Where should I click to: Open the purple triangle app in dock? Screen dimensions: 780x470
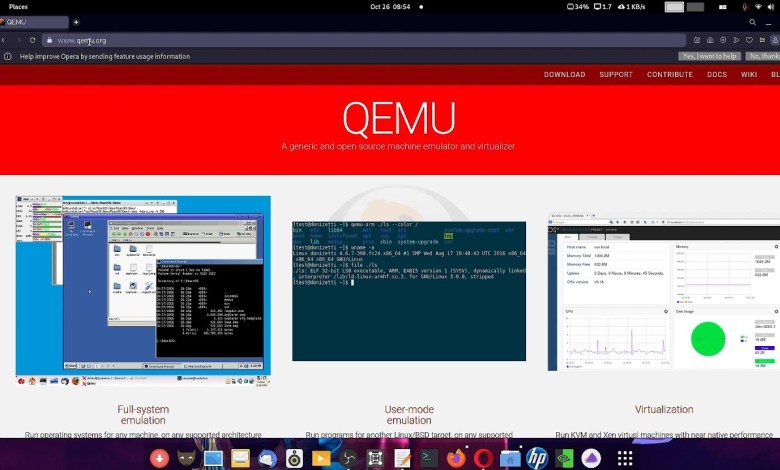pos(591,458)
